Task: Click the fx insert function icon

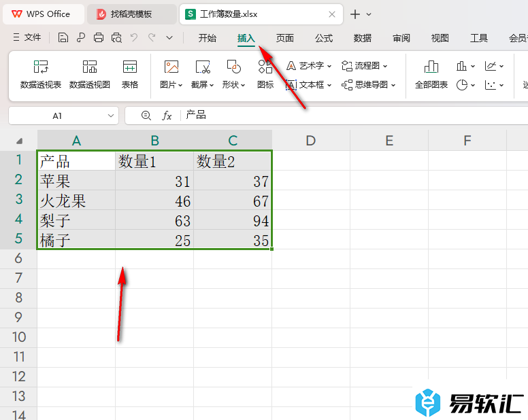Action: 167,116
